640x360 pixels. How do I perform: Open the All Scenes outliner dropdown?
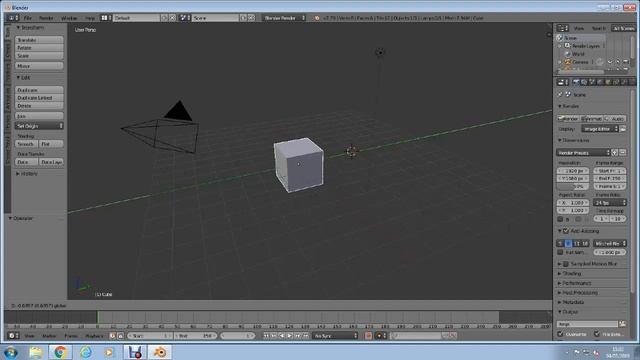coord(623,28)
